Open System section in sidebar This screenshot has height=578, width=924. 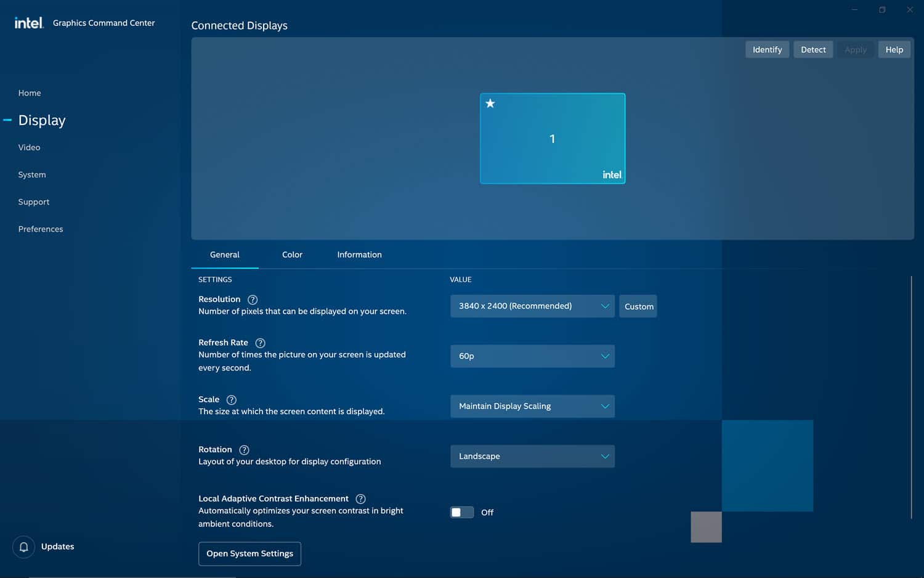tap(32, 174)
